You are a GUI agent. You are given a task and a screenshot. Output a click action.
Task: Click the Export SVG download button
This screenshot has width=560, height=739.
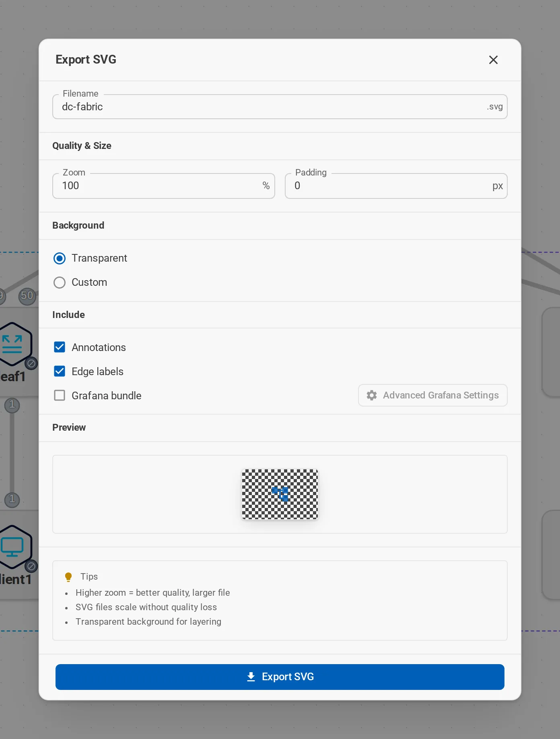click(x=280, y=677)
